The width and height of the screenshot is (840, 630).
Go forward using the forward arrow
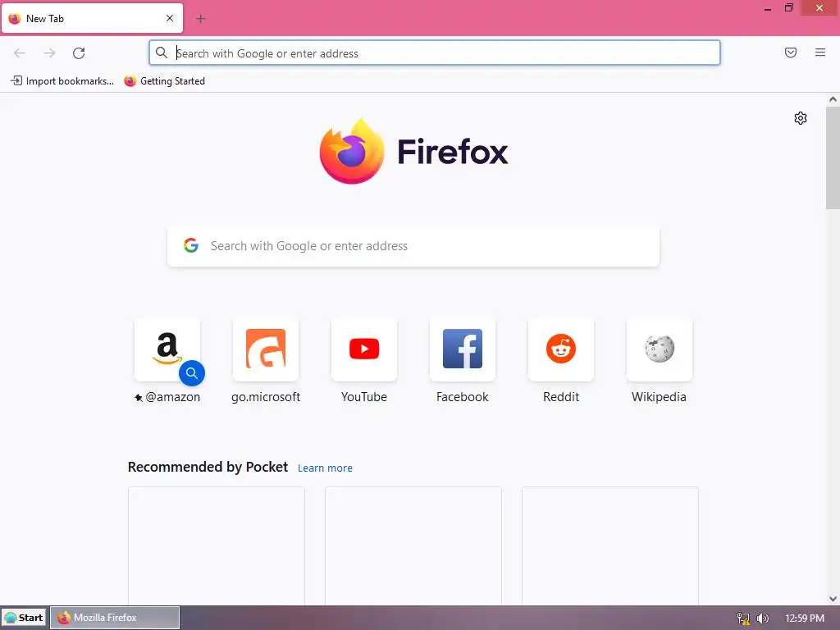[49, 53]
